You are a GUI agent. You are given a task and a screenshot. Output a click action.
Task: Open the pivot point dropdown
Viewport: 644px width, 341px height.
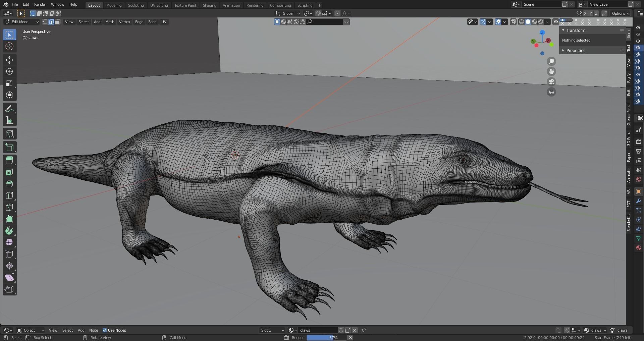coord(308,13)
